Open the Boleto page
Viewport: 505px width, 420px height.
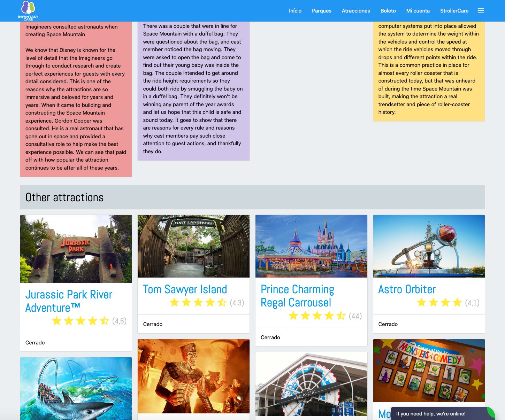pos(388,11)
